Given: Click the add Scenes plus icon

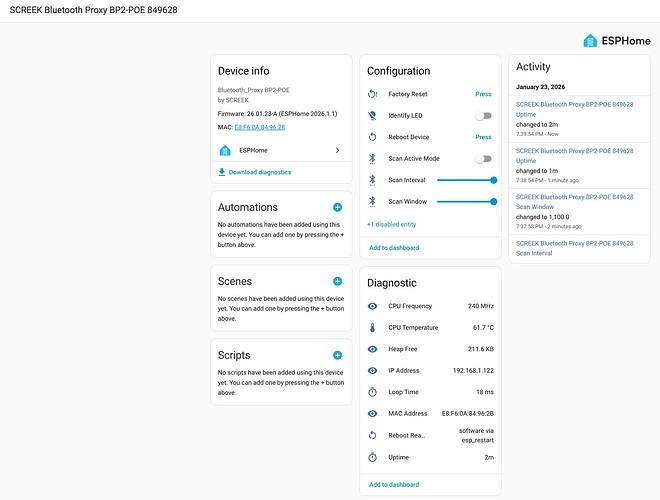Looking at the screenshot, I should [x=337, y=281].
